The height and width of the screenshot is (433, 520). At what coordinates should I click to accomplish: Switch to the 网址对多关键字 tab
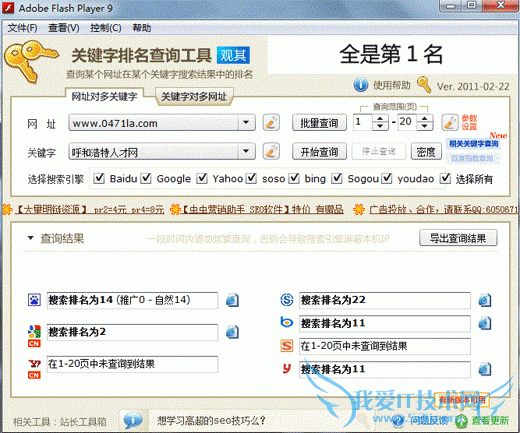(x=104, y=96)
